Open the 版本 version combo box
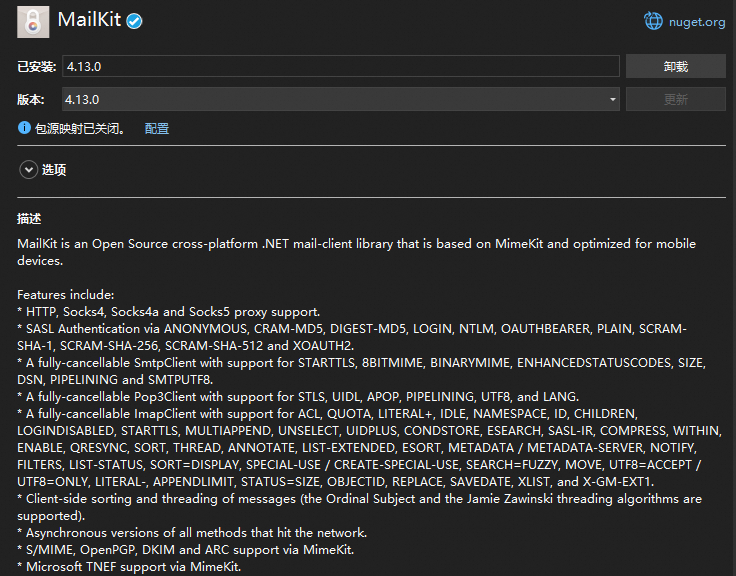736x576 pixels. [341, 99]
